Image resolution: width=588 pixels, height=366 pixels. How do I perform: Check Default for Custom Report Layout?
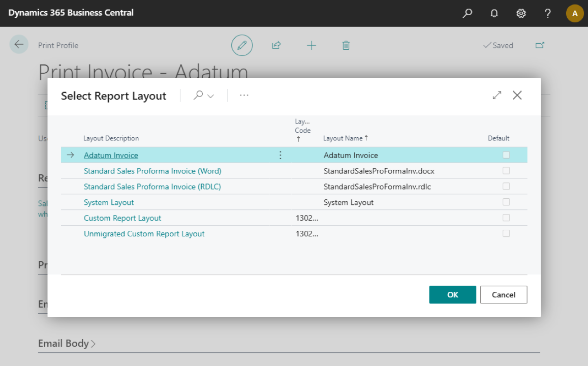[x=506, y=218]
